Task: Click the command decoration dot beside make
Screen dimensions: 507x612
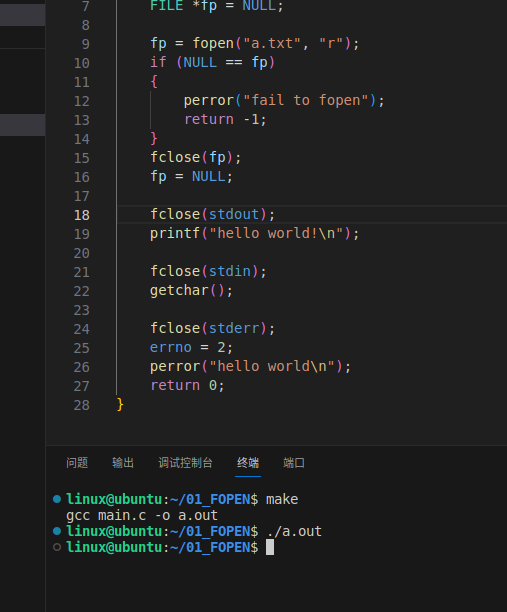Action: click(57, 499)
